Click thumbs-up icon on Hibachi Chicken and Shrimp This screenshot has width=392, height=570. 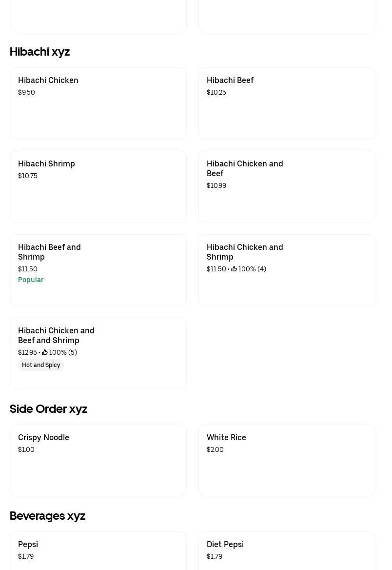(x=234, y=269)
